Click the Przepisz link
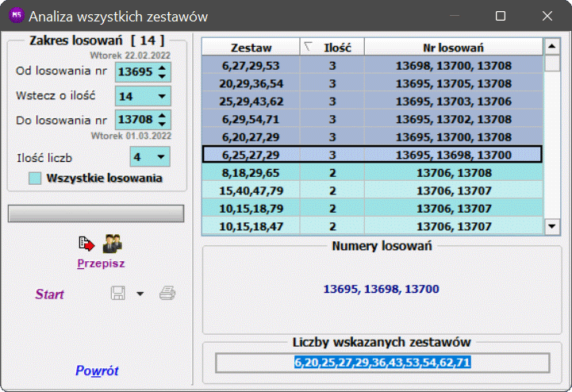This screenshot has height=392, width=572. [x=101, y=263]
